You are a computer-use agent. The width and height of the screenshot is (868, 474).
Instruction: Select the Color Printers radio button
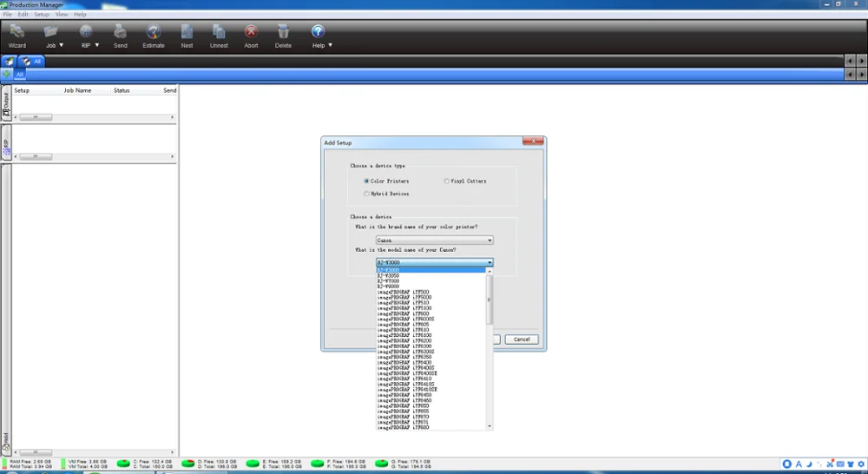(x=366, y=181)
